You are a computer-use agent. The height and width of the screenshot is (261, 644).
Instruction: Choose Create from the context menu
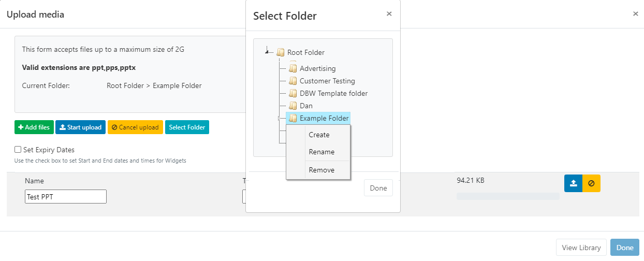click(x=319, y=135)
